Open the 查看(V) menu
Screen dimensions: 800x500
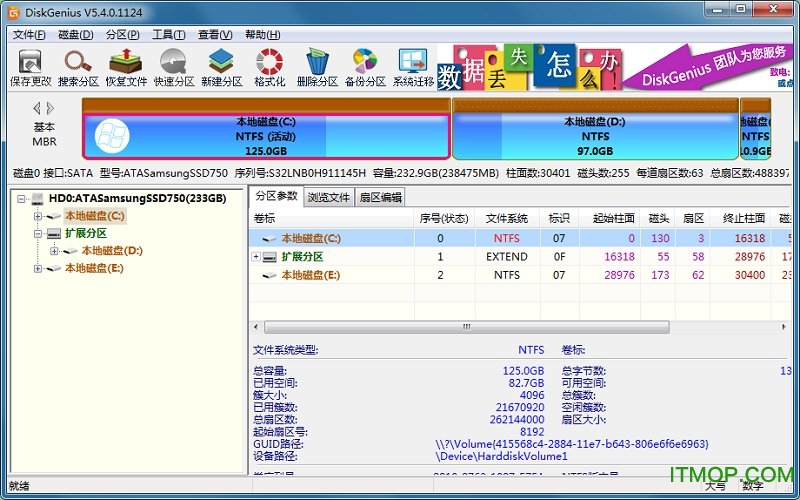pos(215,35)
